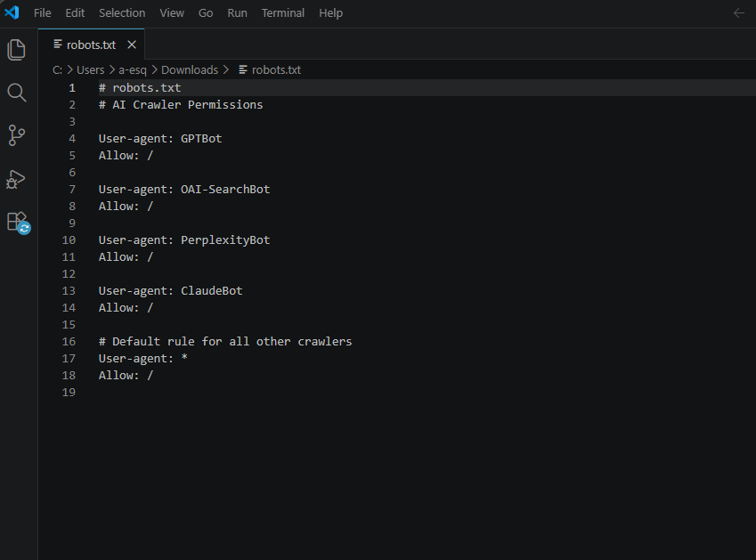Click the '# AI Crawler Permissions' line
This screenshot has height=560, width=756.
pos(181,104)
